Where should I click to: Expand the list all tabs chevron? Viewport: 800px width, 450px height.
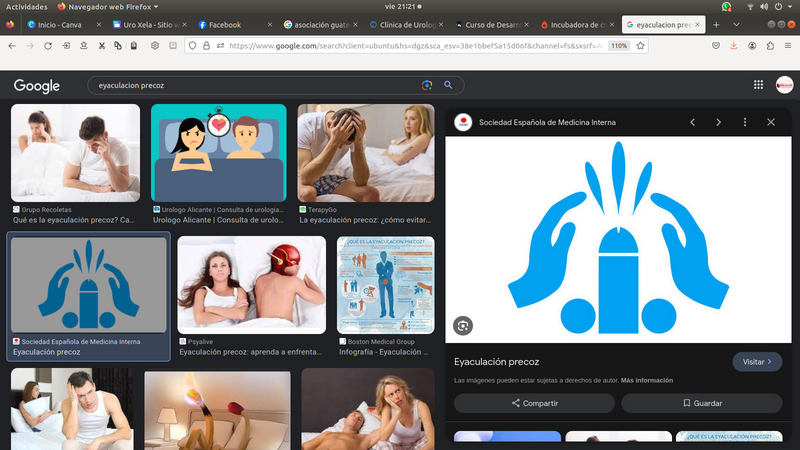[x=737, y=24]
